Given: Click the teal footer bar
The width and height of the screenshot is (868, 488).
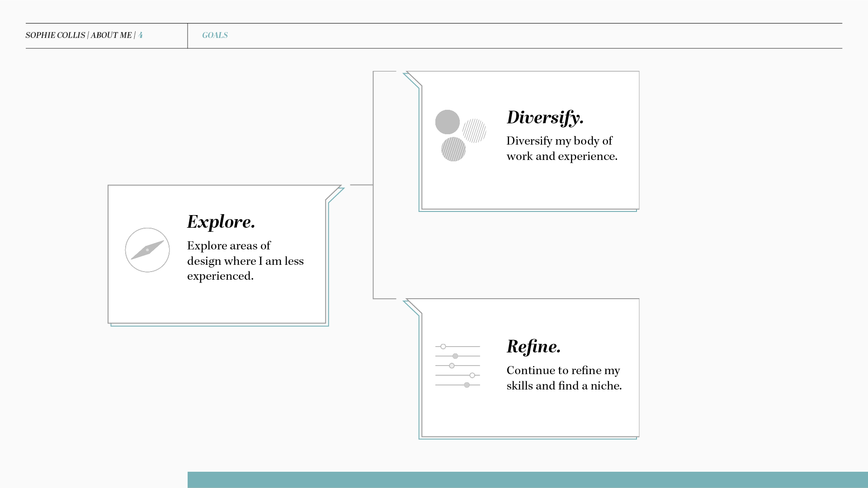Looking at the screenshot, I should click(527, 479).
